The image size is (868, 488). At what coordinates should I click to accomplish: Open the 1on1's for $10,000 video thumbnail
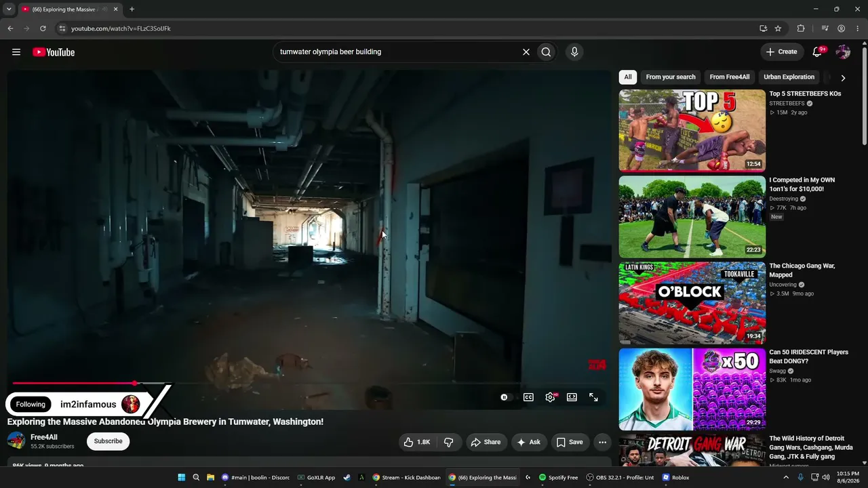[692, 217]
